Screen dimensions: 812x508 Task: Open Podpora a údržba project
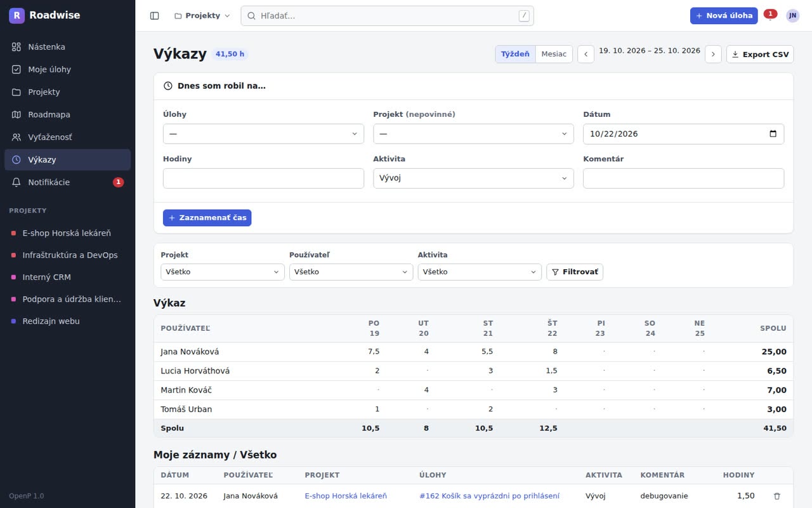pos(67,299)
